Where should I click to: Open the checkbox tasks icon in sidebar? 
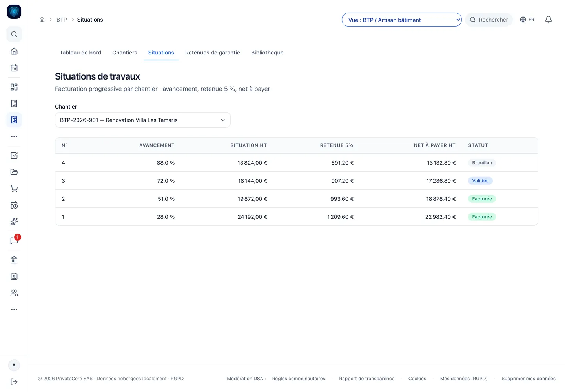[x=14, y=156]
